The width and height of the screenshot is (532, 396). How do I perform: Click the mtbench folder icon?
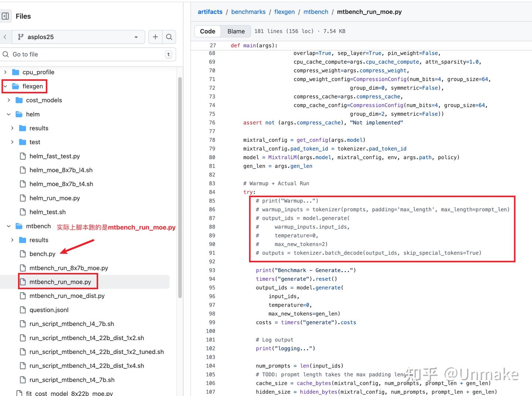click(x=19, y=226)
